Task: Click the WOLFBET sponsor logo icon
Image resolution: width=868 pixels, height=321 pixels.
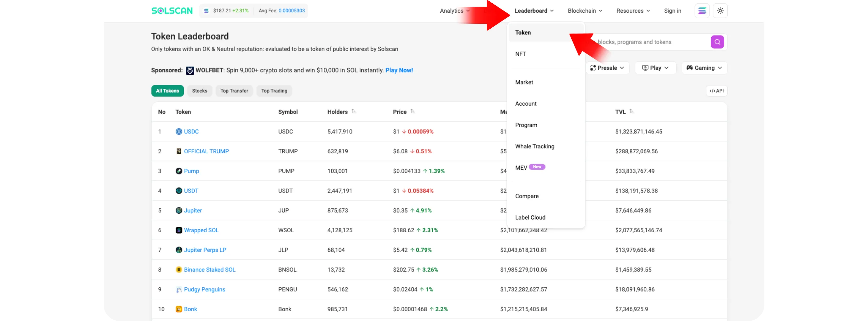Action: (190, 70)
